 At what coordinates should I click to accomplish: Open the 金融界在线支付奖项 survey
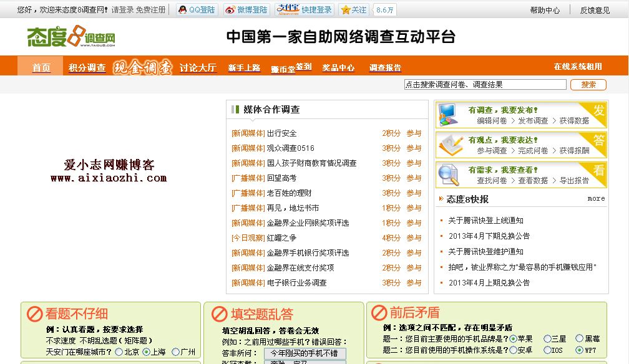(301, 268)
